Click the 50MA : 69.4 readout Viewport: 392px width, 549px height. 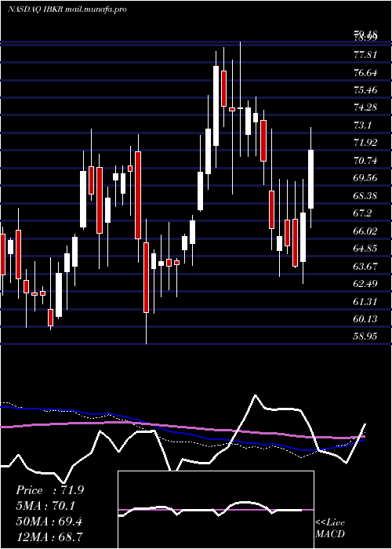[49, 522]
